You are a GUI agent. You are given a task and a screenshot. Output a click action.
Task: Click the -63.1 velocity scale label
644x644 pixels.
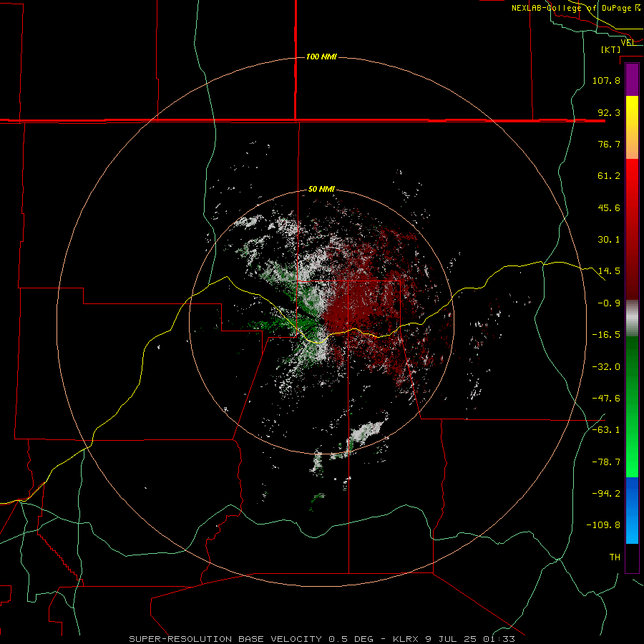[606, 430]
